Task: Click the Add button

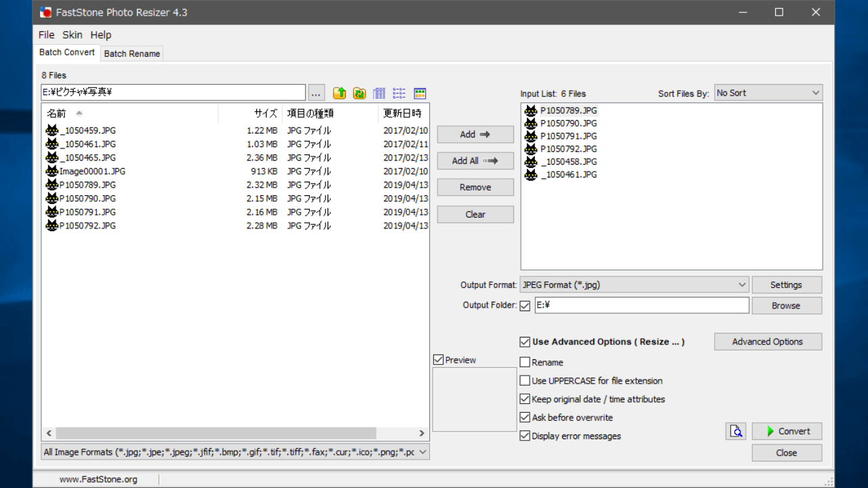Action: point(475,134)
